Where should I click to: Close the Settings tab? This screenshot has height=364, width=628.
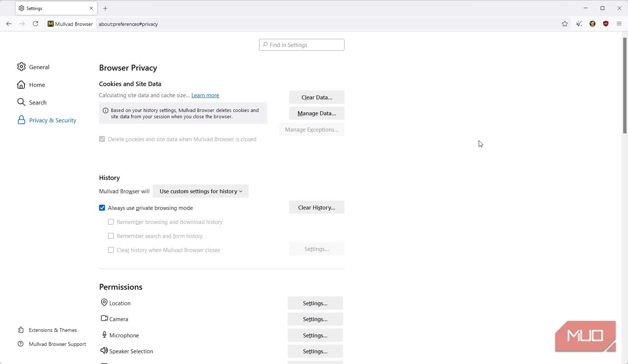coord(91,8)
